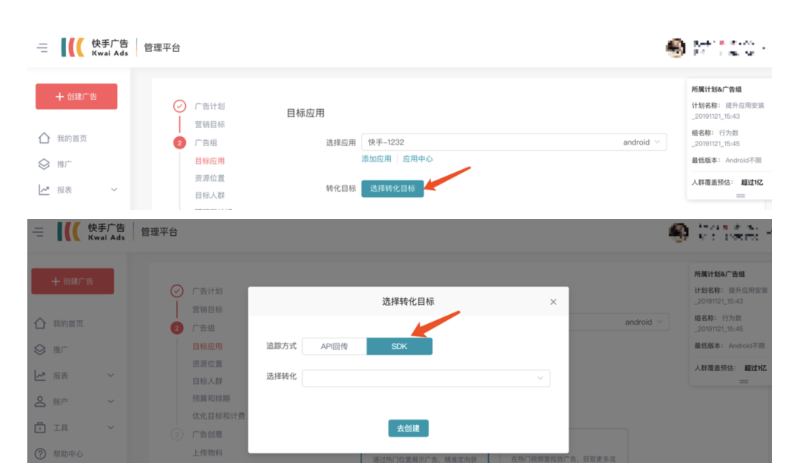789x476 pixels.
Task: Click the 去创建 button in the dialog
Action: [408, 428]
